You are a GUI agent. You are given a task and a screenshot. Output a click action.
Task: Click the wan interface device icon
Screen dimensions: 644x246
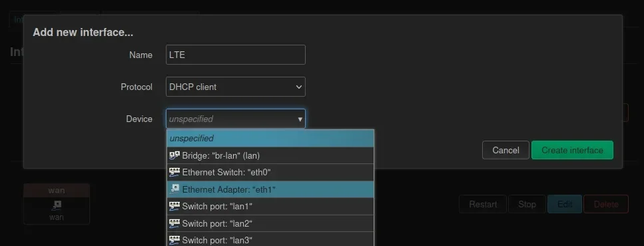[57, 205]
